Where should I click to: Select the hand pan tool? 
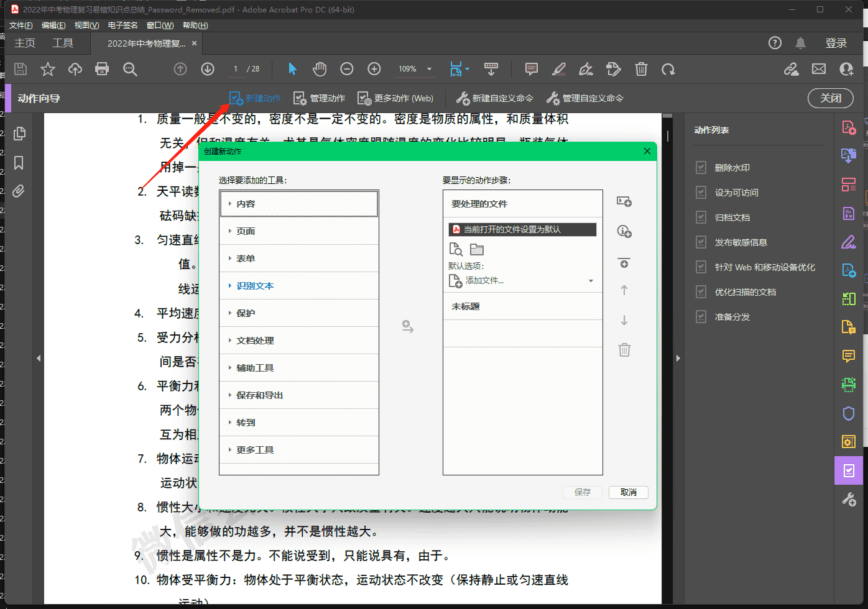point(320,69)
